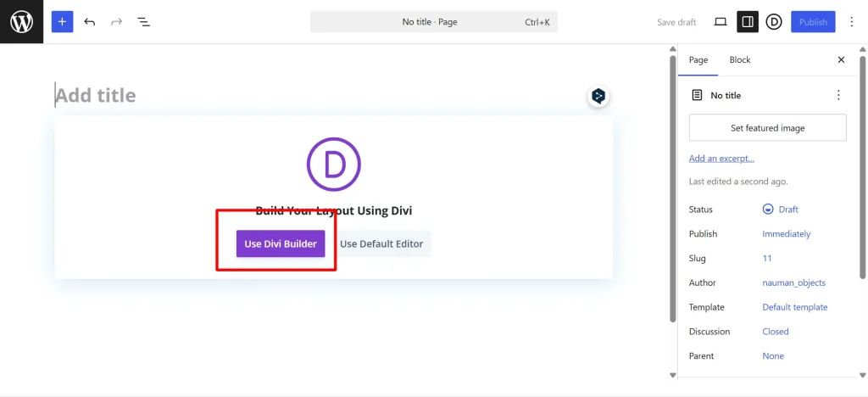Undo the last change

point(90,22)
